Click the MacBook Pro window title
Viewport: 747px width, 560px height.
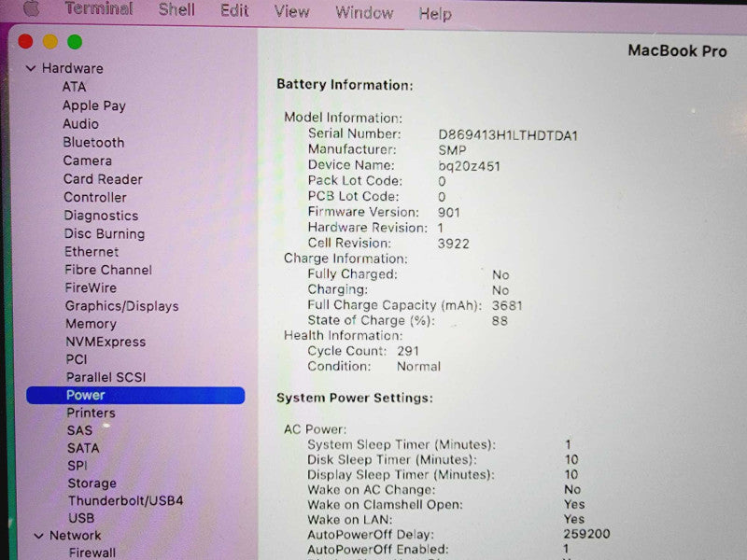[677, 50]
